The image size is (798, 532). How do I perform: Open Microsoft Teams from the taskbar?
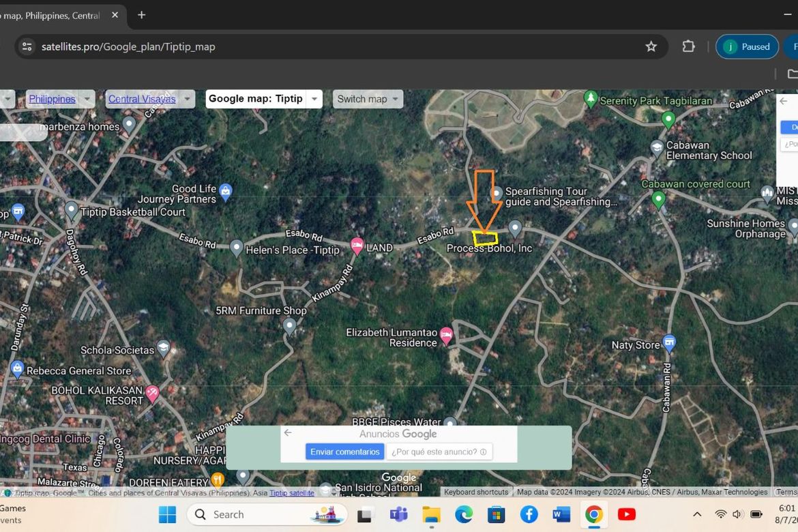click(398, 515)
